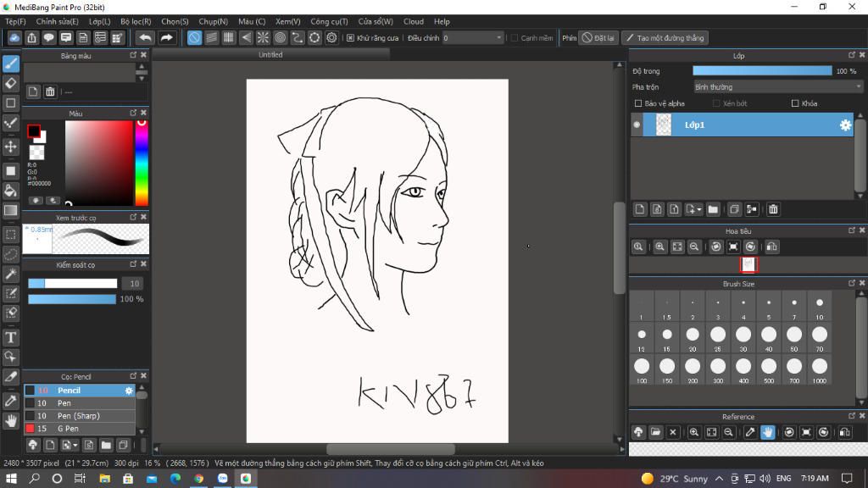Click the Tạo một đường thẳng button
The width and height of the screenshot is (868, 488).
(x=665, y=38)
